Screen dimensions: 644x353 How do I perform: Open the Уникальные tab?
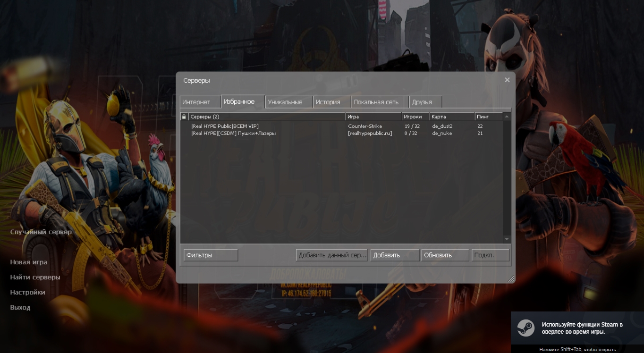point(288,102)
